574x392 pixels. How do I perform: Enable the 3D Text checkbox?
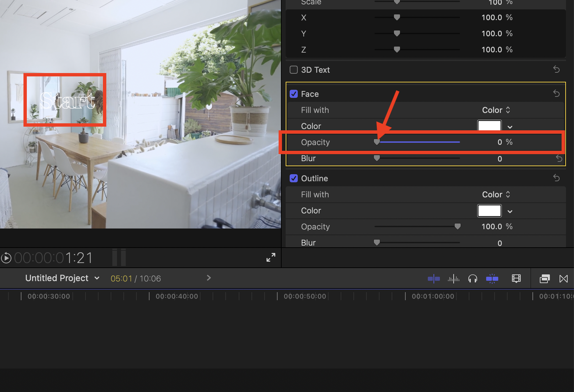(294, 70)
